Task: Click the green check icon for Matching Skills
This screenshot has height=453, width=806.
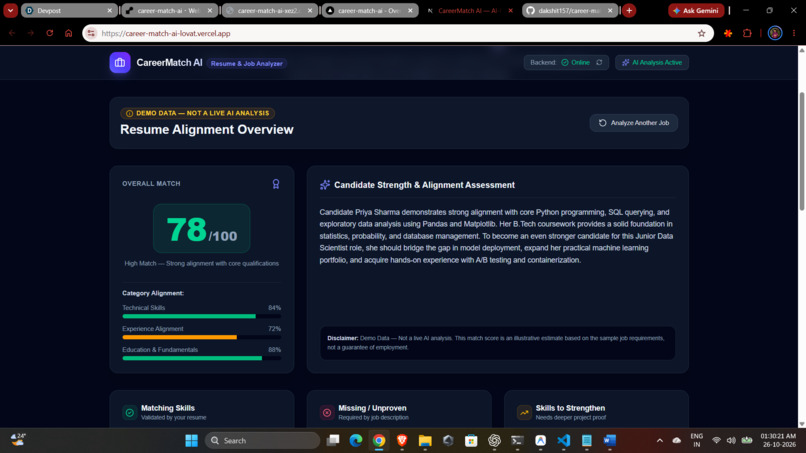Action: [130, 412]
